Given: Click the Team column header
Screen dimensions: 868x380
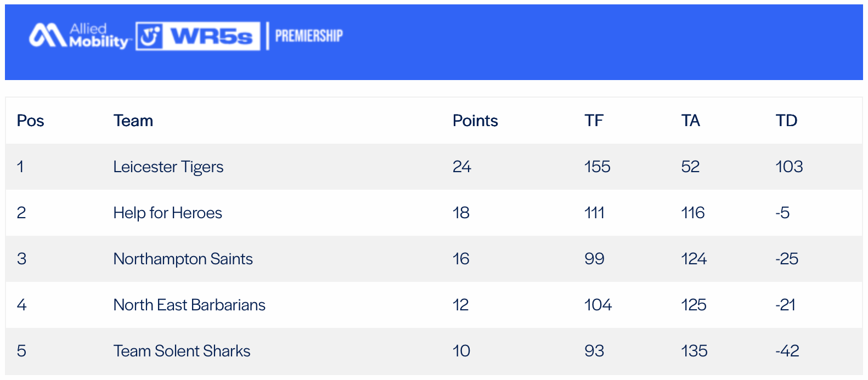Looking at the screenshot, I should pos(133,121).
